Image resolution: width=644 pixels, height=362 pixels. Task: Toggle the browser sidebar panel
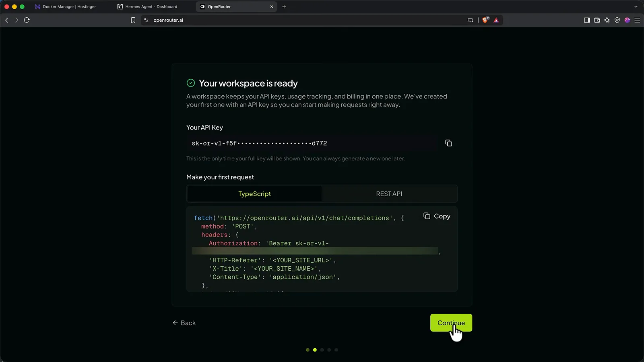click(587, 20)
